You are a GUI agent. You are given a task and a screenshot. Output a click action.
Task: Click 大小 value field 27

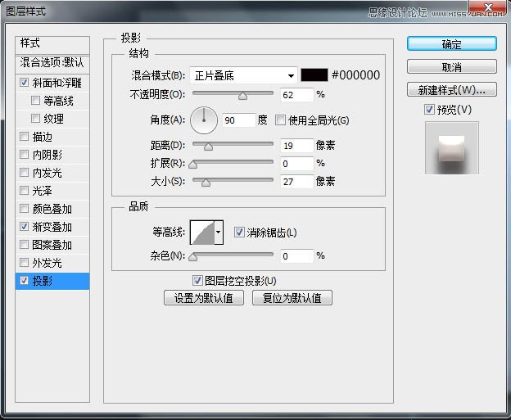[297, 182]
